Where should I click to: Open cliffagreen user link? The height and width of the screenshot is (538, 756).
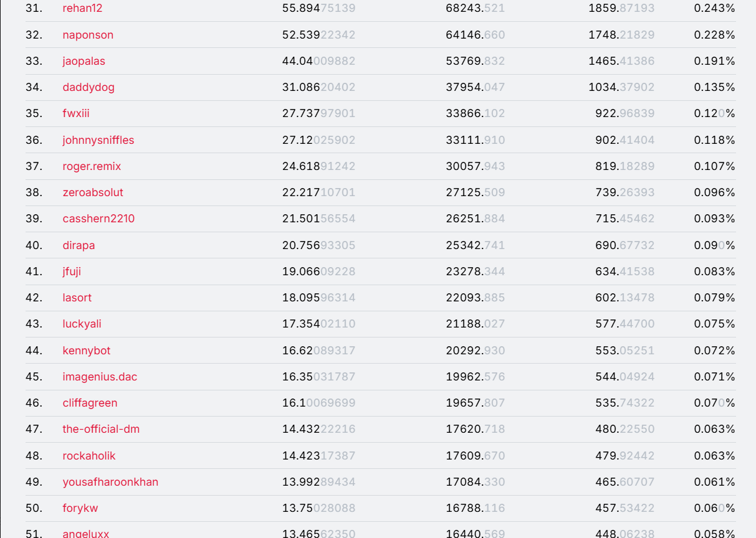click(90, 403)
